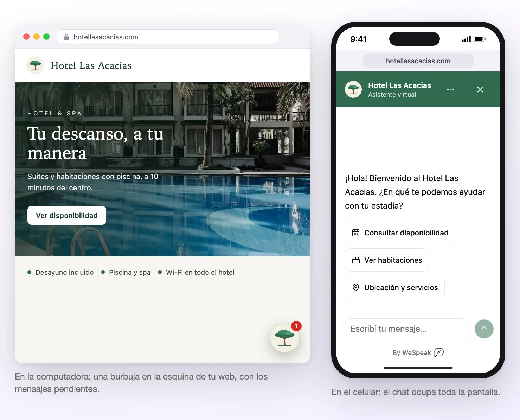
Task: Click the assistant avatar in chat header
Action: pos(353,89)
